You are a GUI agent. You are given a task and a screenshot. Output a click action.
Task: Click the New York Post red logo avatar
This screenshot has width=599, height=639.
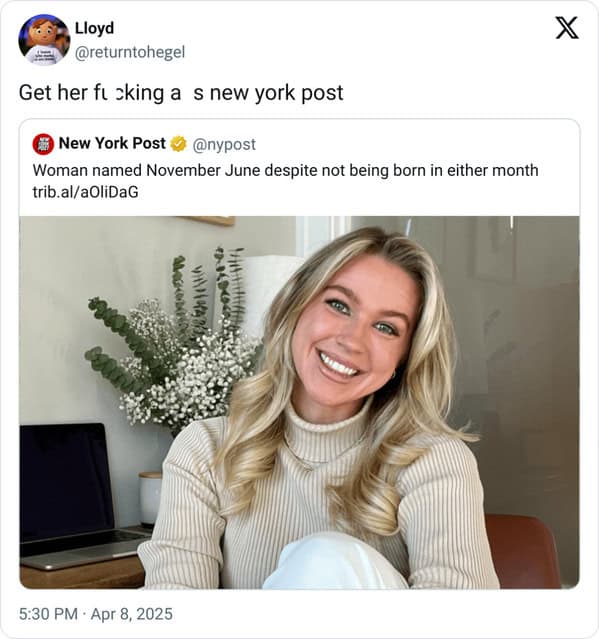pyautogui.click(x=43, y=144)
